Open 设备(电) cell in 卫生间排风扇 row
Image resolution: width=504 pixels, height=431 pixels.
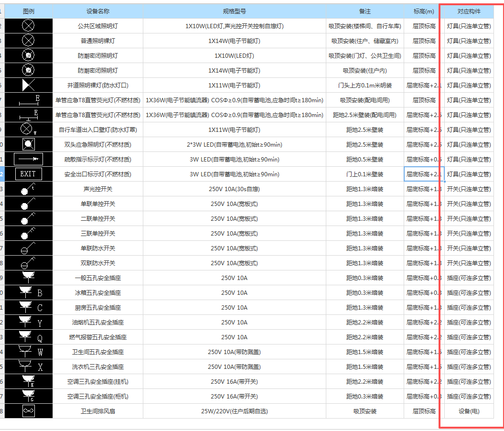click(x=469, y=411)
